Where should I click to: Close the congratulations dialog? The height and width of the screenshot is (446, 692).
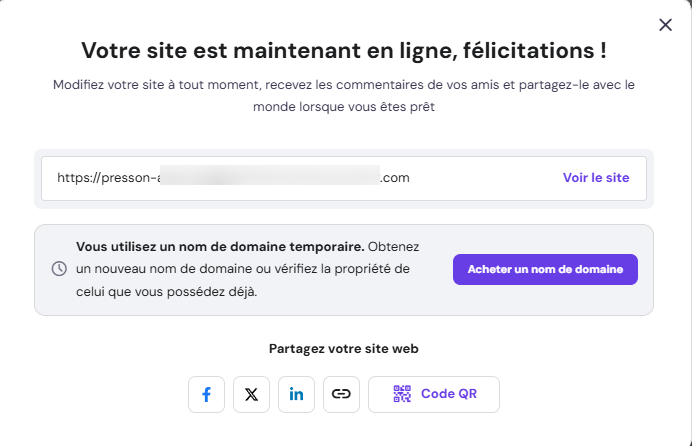[665, 25]
